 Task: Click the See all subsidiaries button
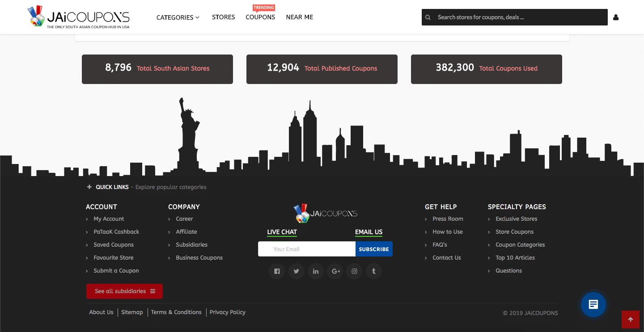click(124, 291)
